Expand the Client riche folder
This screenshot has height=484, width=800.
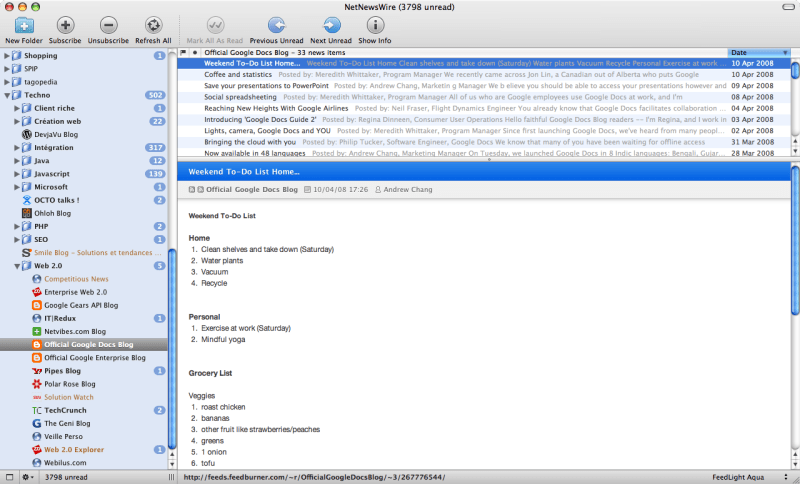[17, 108]
